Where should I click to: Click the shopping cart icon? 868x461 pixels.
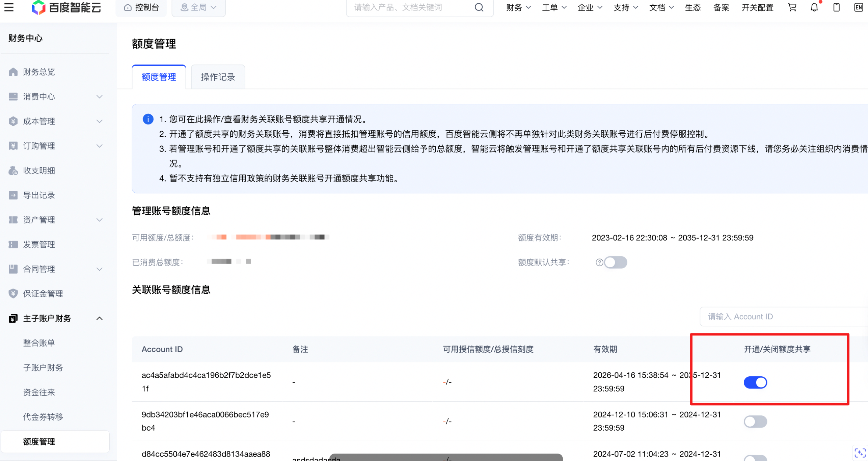tap(792, 7)
